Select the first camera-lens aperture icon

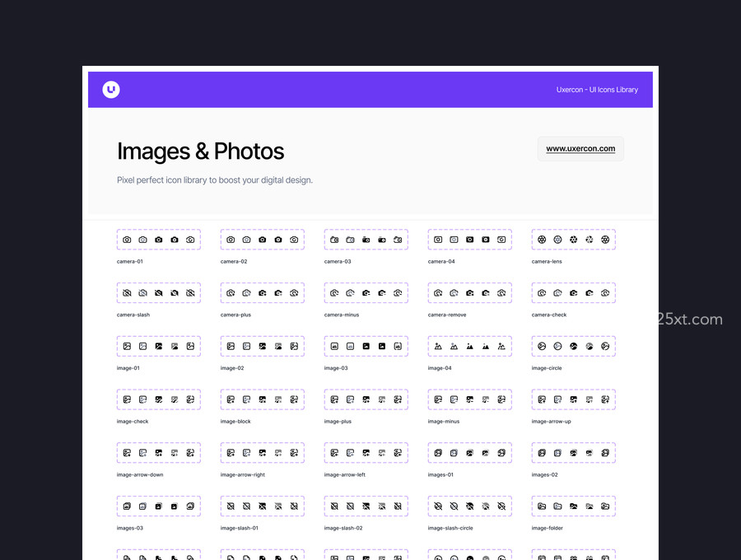pyautogui.click(x=542, y=240)
